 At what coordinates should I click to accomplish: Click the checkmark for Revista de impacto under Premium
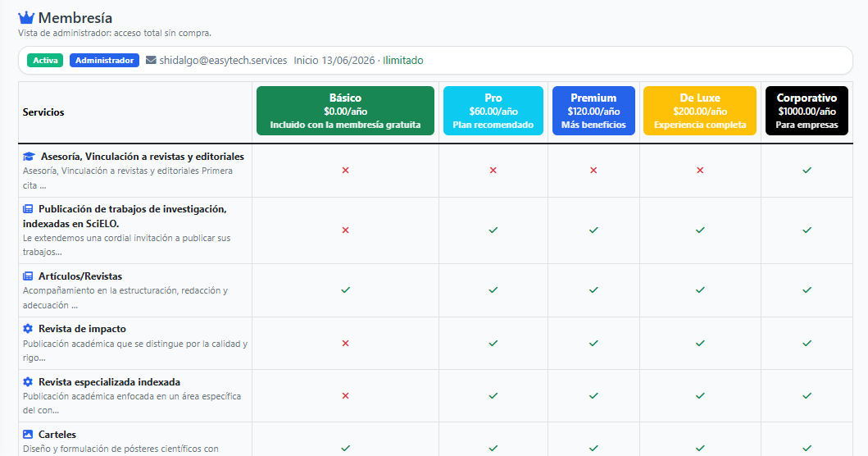point(593,343)
